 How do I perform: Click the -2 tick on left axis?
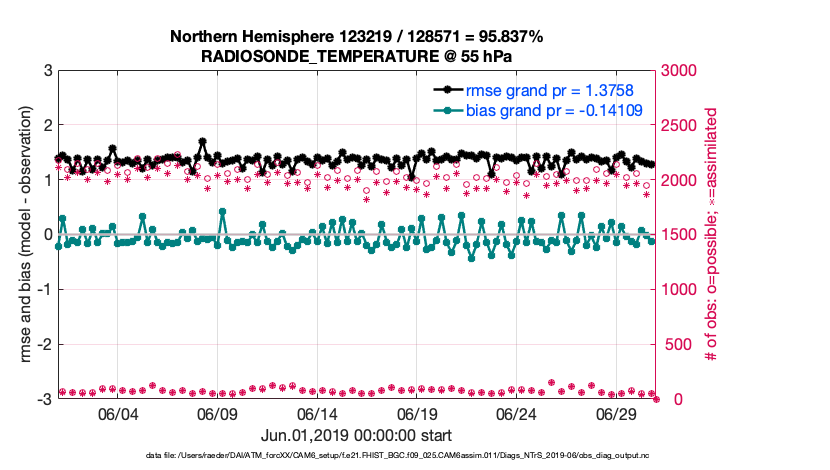45,345
